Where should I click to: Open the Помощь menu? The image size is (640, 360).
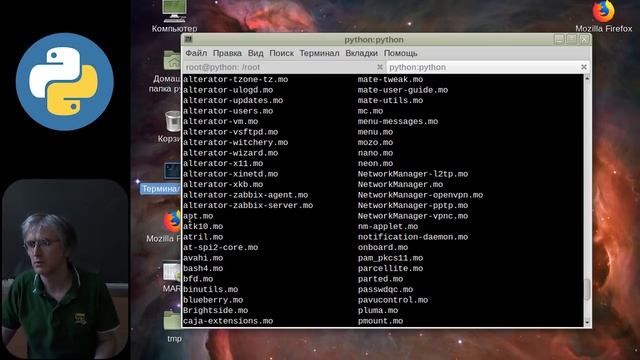[x=400, y=53]
